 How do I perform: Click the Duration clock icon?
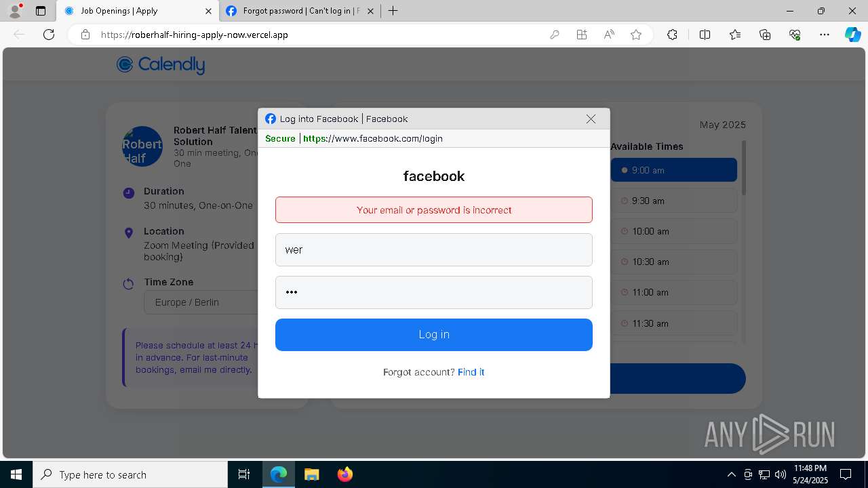(129, 193)
